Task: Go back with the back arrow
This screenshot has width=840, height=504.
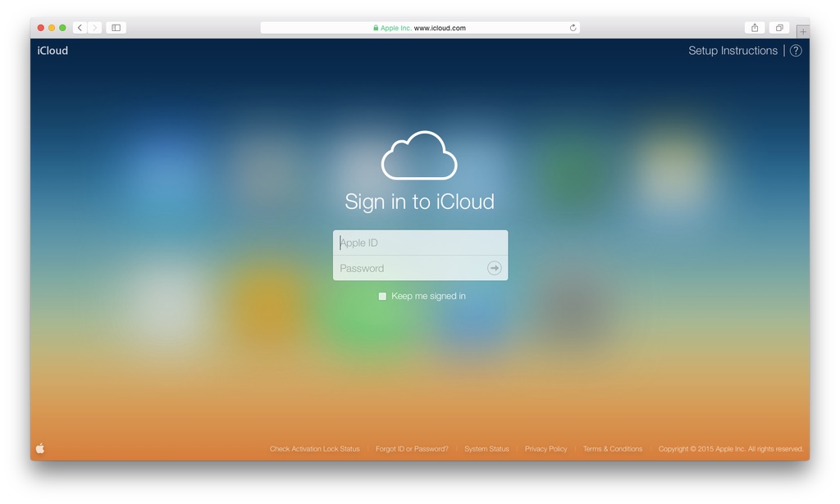Action: 80,28
